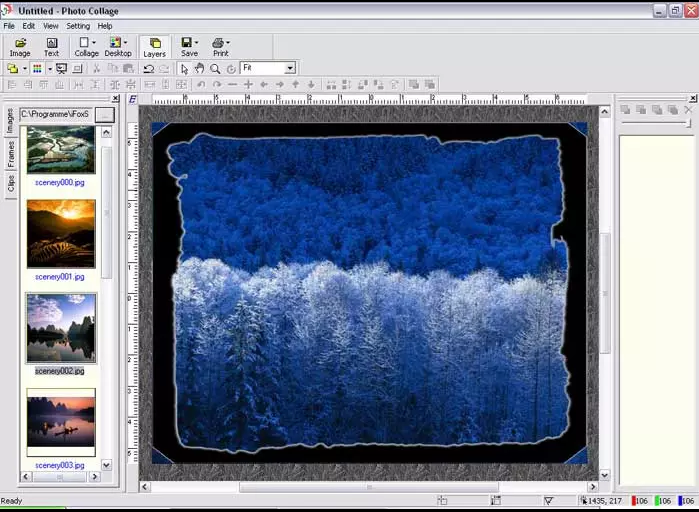Click the thumbnail list scroll down arrow

pyautogui.click(x=106, y=465)
